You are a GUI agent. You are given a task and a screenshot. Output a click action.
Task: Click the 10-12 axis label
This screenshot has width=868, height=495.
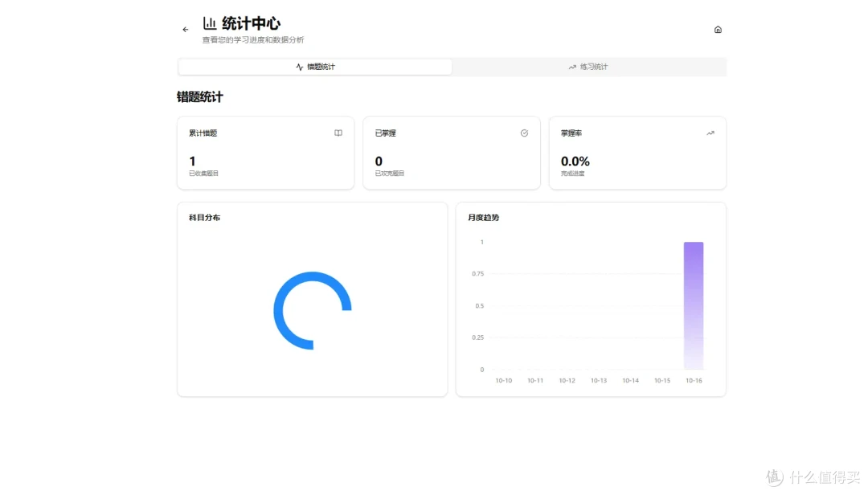click(x=567, y=381)
